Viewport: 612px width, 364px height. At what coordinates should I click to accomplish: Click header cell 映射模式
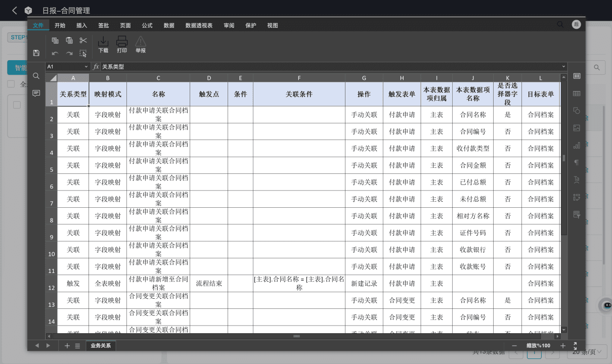pyautogui.click(x=108, y=94)
